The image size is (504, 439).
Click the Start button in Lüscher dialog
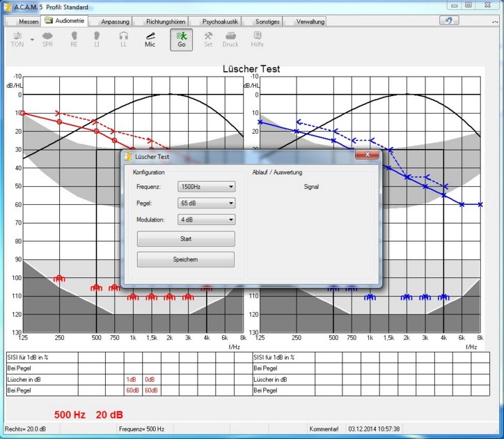click(186, 239)
